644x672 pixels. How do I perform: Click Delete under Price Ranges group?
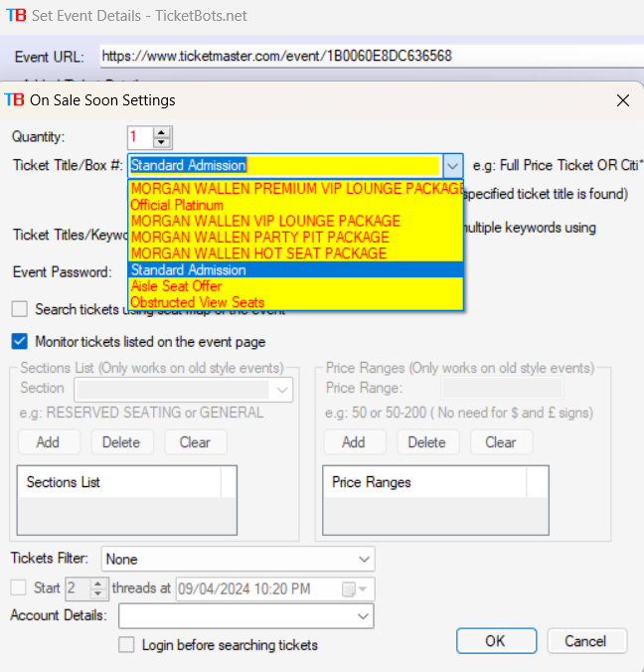pos(427,442)
